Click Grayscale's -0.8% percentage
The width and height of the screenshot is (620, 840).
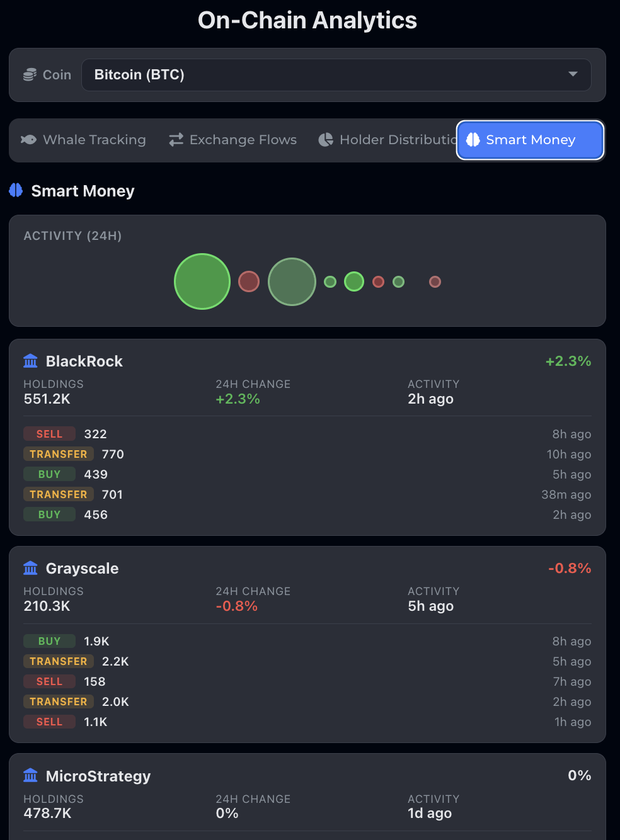(569, 568)
